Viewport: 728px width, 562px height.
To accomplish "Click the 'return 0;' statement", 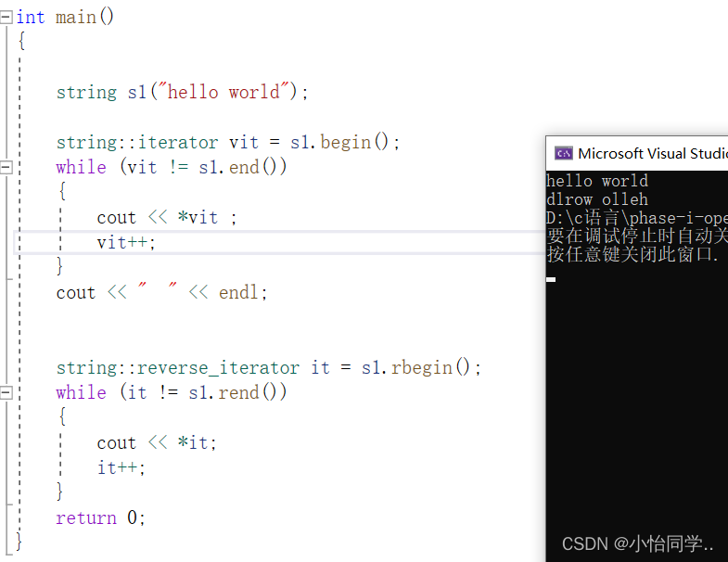I will click(x=100, y=517).
